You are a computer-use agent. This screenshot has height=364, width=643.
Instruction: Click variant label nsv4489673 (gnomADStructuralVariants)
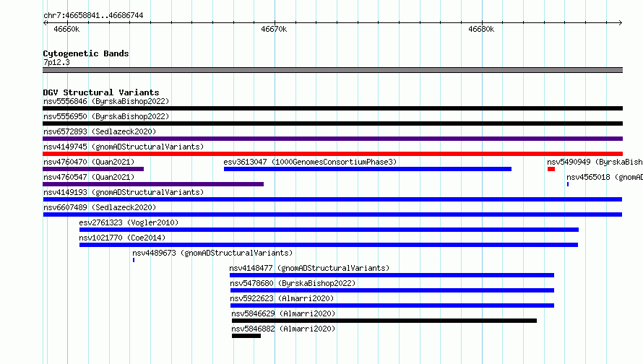212,253
